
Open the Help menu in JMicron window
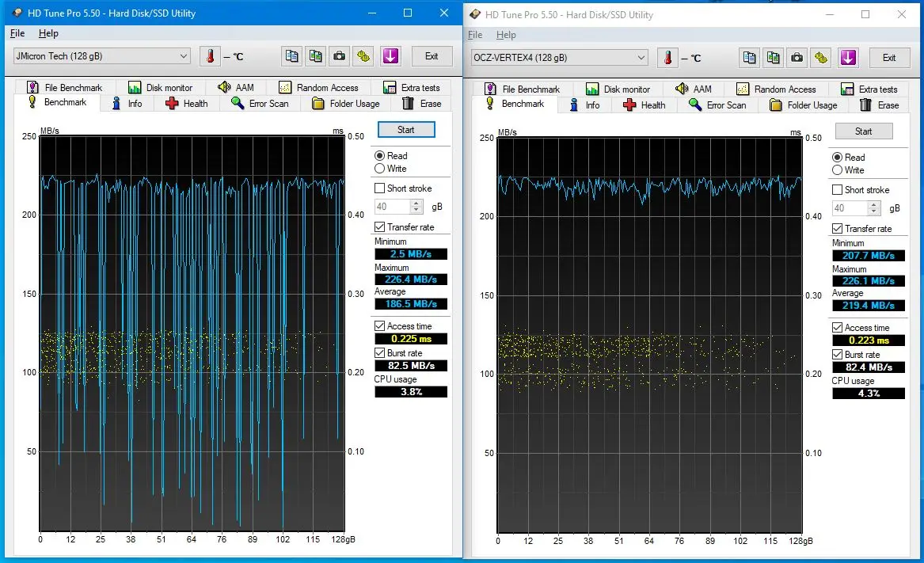pyautogui.click(x=48, y=33)
